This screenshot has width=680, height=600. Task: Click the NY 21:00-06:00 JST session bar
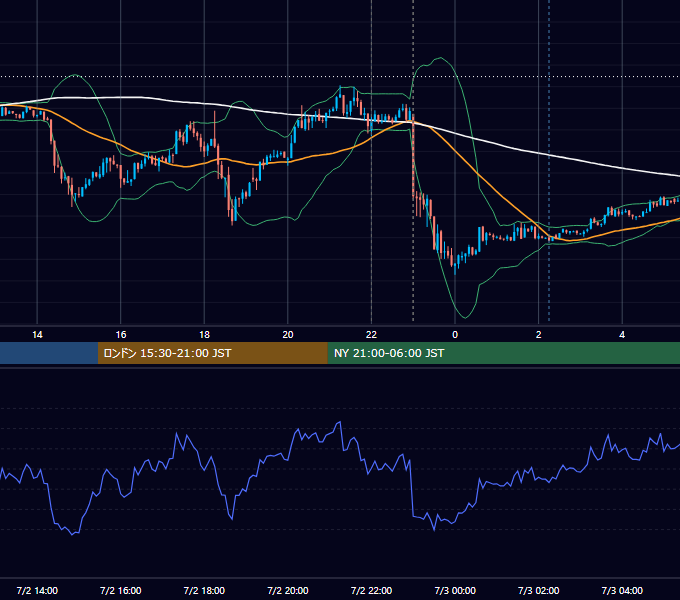point(503,353)
